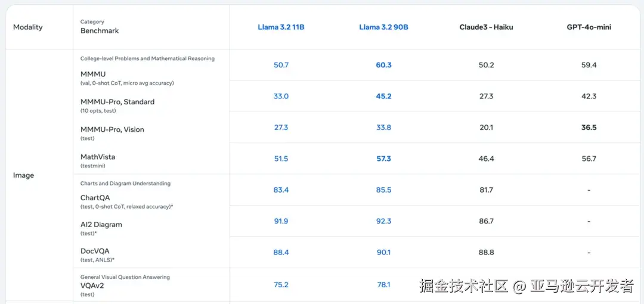644x304 pixels.
Task: Click the MMMU-Pro Standard score 45.2
Action: pyautogui.click(x=383, y=96)
